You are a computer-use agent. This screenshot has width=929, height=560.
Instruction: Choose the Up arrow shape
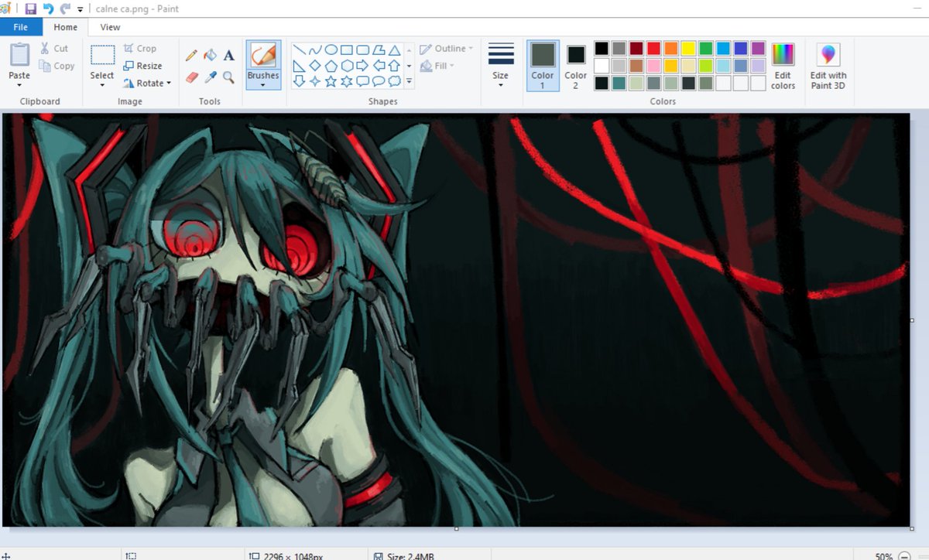tap(394, 66)
